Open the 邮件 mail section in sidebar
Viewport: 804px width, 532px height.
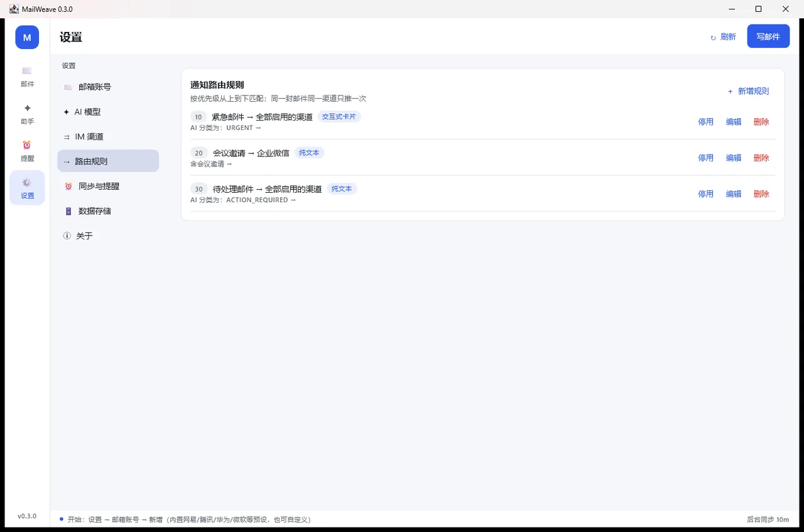click(x=27, y=77)
